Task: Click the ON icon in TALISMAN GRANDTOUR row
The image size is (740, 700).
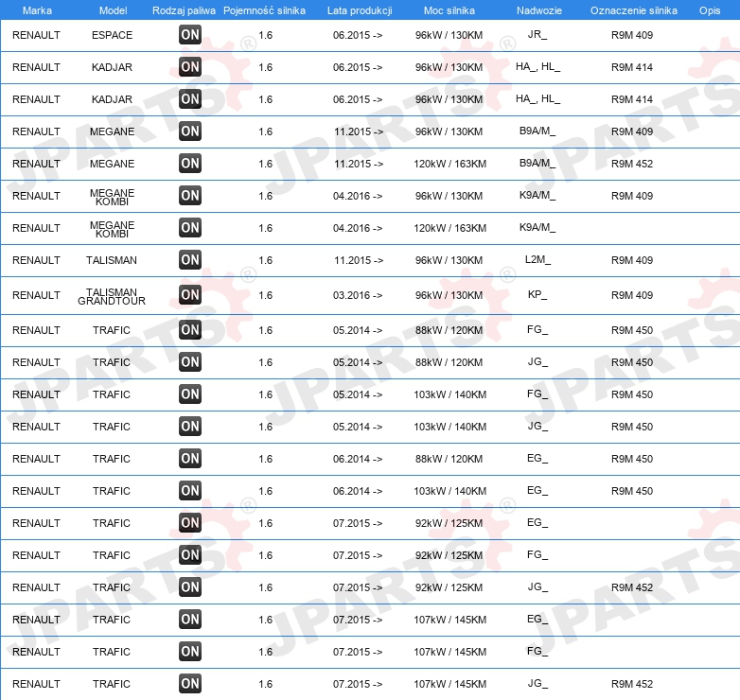Action: tap(190, 295)
